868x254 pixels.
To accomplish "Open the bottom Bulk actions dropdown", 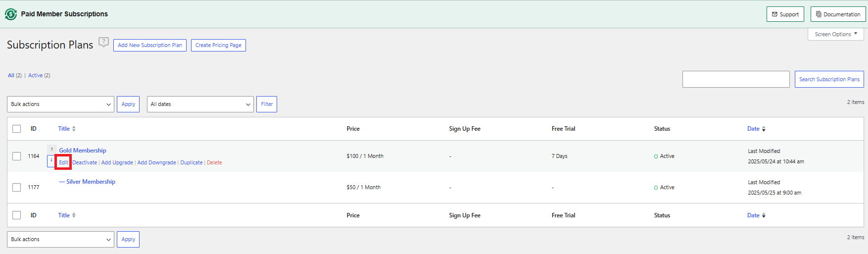I will click(60, 239).
